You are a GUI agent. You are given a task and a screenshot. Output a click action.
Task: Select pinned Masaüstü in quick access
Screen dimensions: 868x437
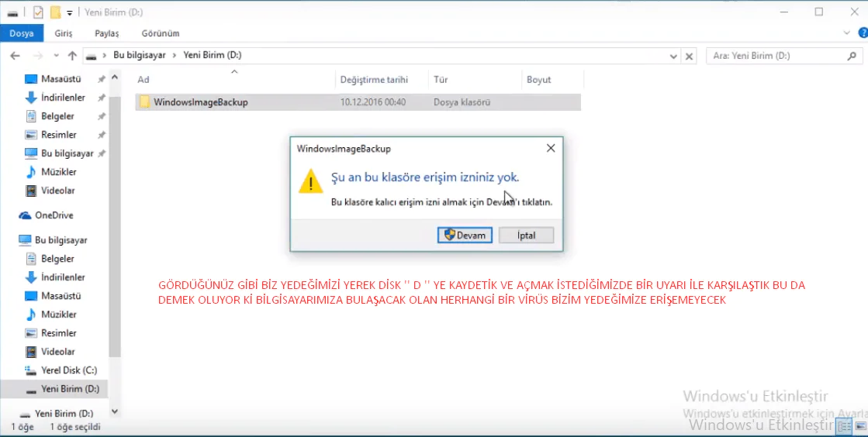tap(61, 79)
